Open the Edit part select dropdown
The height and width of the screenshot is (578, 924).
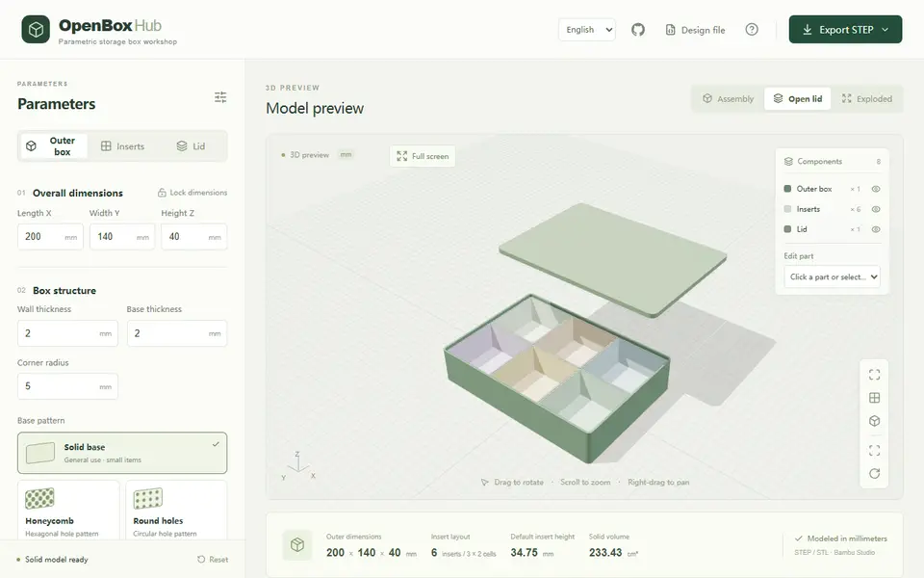[832, 276]
